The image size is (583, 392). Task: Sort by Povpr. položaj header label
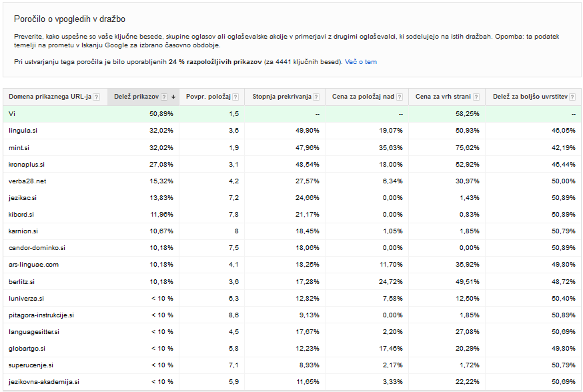tap(208, 97)
